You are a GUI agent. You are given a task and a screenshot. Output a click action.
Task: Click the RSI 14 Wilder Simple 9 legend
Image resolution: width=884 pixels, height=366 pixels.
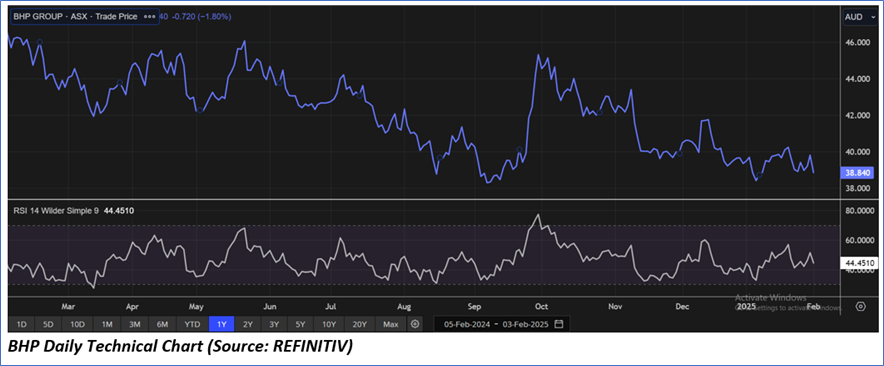pos(56,210)
